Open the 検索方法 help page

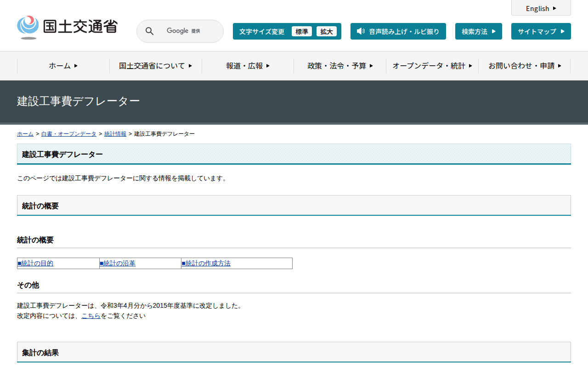[478, 31]
